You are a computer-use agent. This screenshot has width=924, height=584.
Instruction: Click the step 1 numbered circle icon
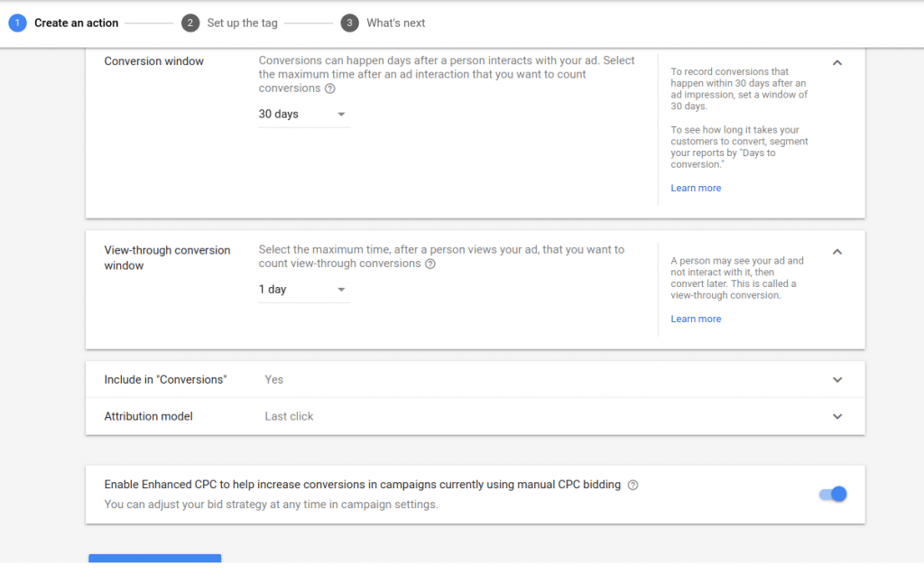(17, 23)
